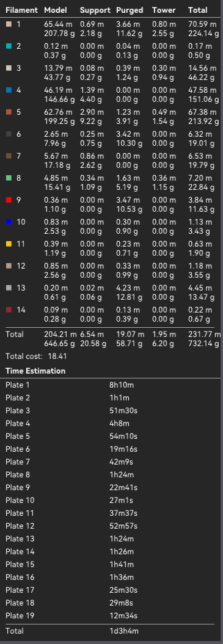Select the Plate 7 row
Screen dimensions: 223x644
pyautogui.click(x=110, y=462)
